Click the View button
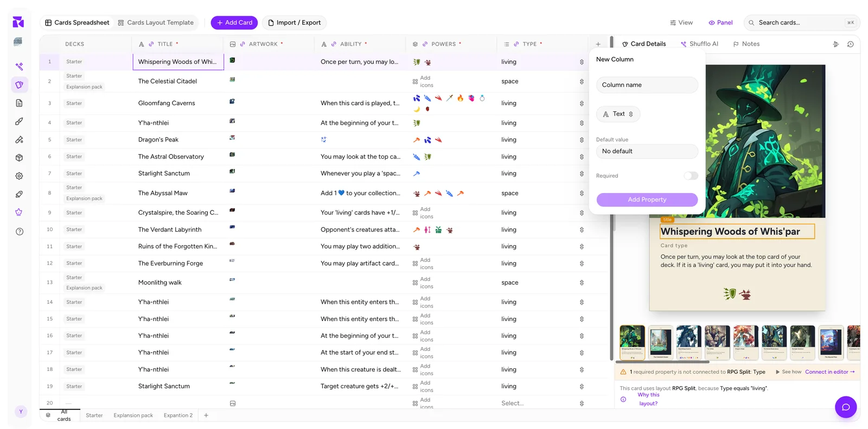Image resolution: width=868 pixels, height=429 pixels. (681, 23)
